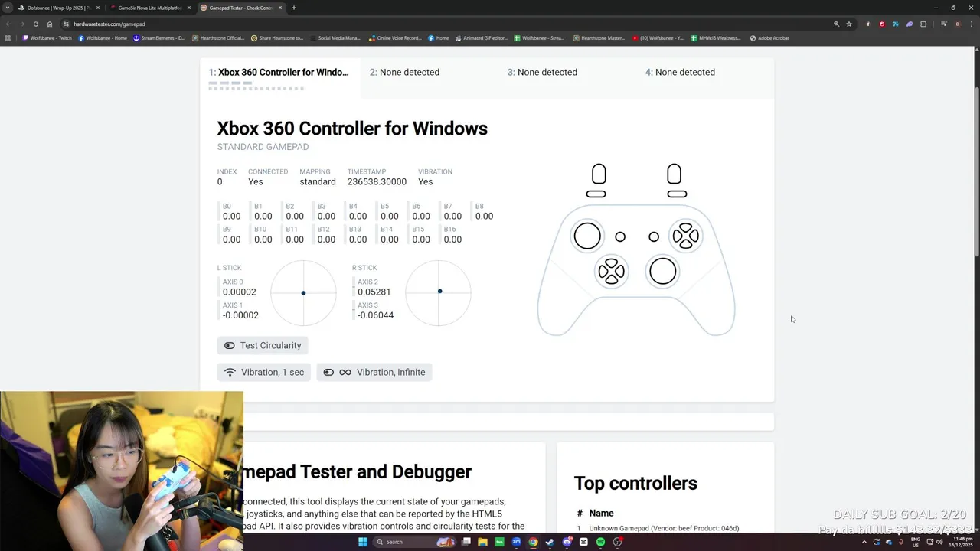Image resolution: width=980 pixels, height=551 pixels.
Task: Open the GameSir Nova Lite browser tab
Action: pos(150,8)
